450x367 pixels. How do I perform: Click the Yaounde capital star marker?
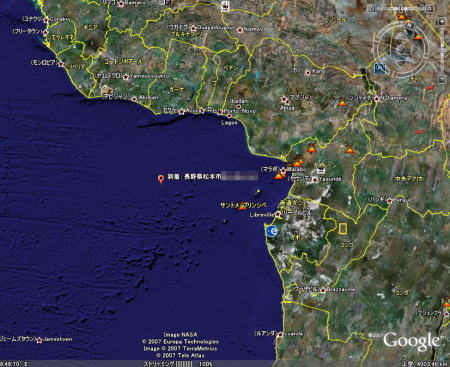pyautogui.click(x=315, y=180)
